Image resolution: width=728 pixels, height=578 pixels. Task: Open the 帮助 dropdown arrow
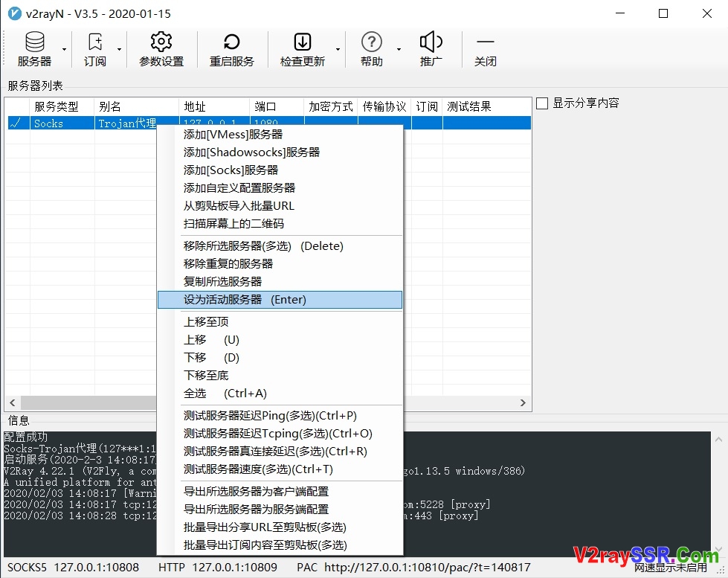pos(397,49)
